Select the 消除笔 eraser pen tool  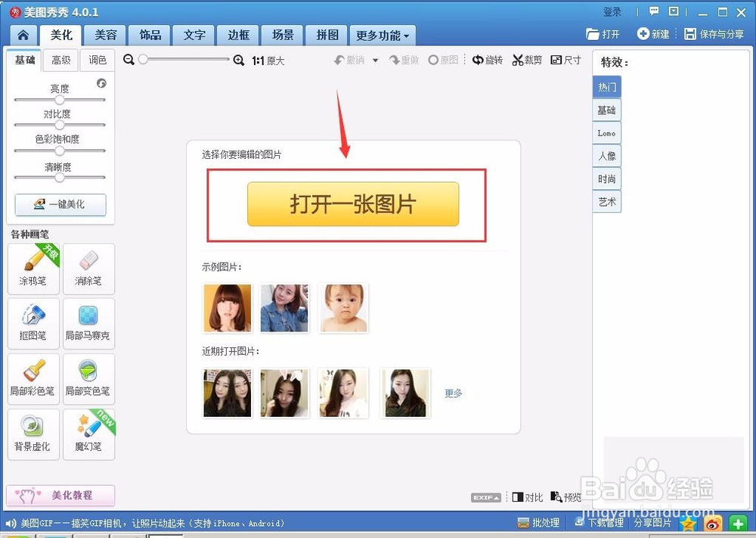[88, 269]
